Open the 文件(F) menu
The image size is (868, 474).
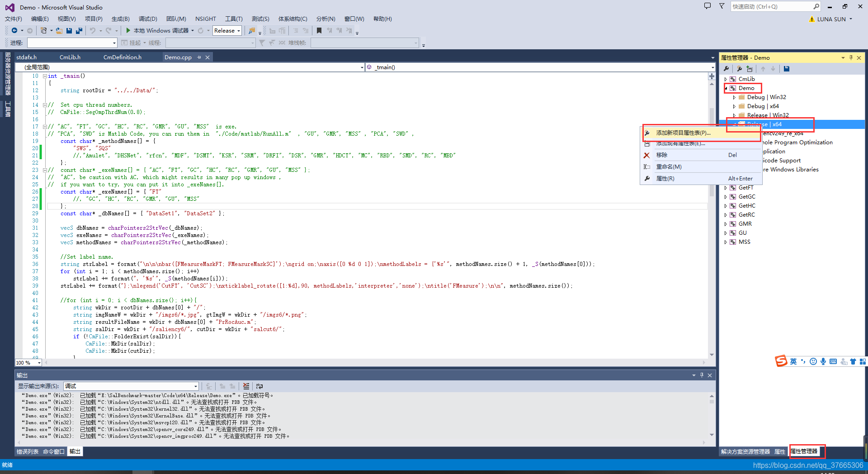pos(14,19)
